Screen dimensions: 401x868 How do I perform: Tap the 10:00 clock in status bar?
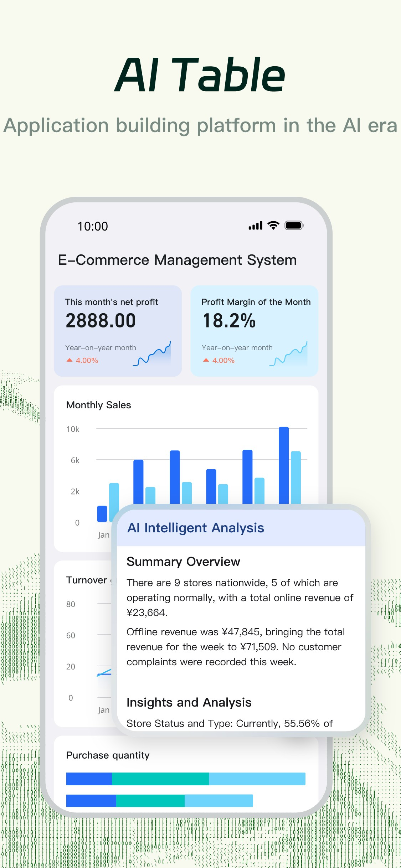93,226
